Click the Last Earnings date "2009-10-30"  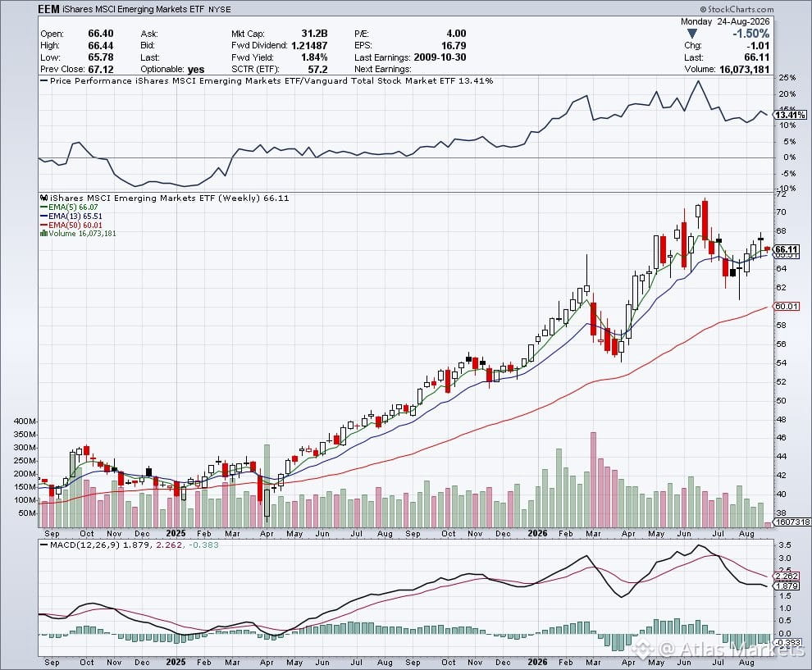click(440, 57)
